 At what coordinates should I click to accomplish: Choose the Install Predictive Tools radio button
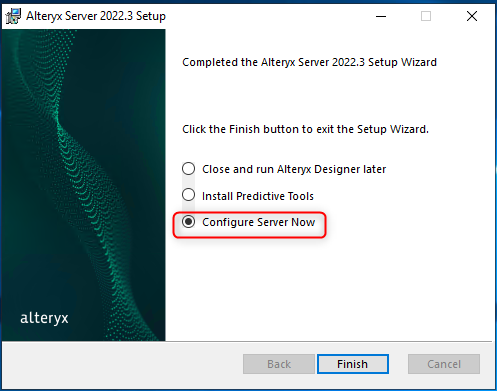[189, 195]
